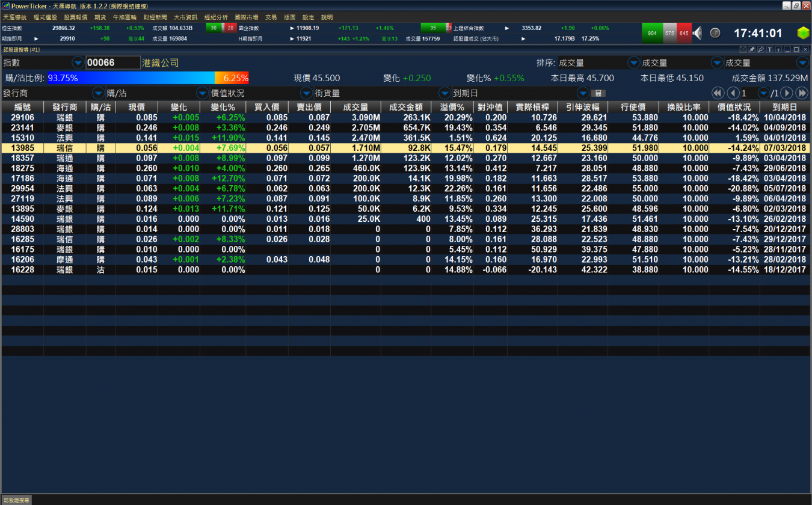The image size is (812, 505).
Task: Click the first icon left of the pin
Action: click(x=743, y=49)
